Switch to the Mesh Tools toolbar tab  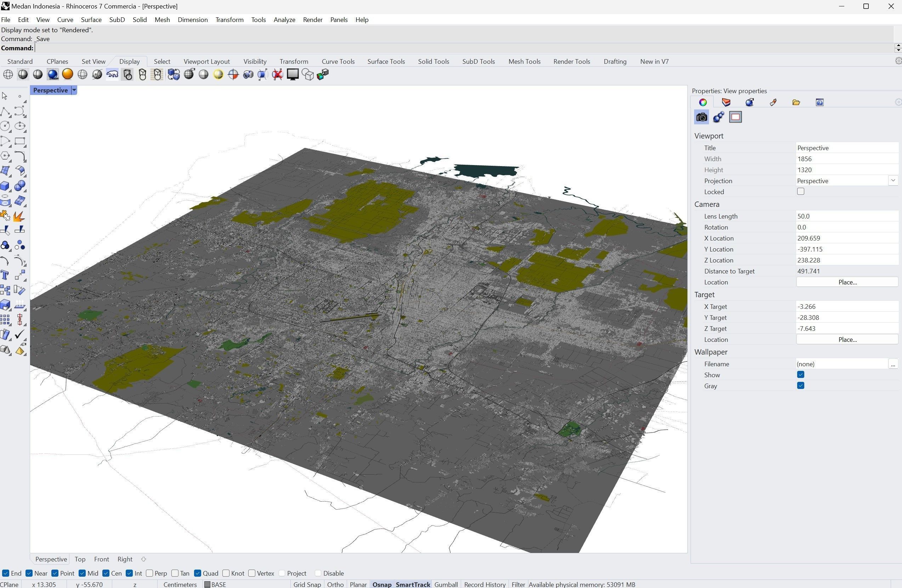click(524, 61)
